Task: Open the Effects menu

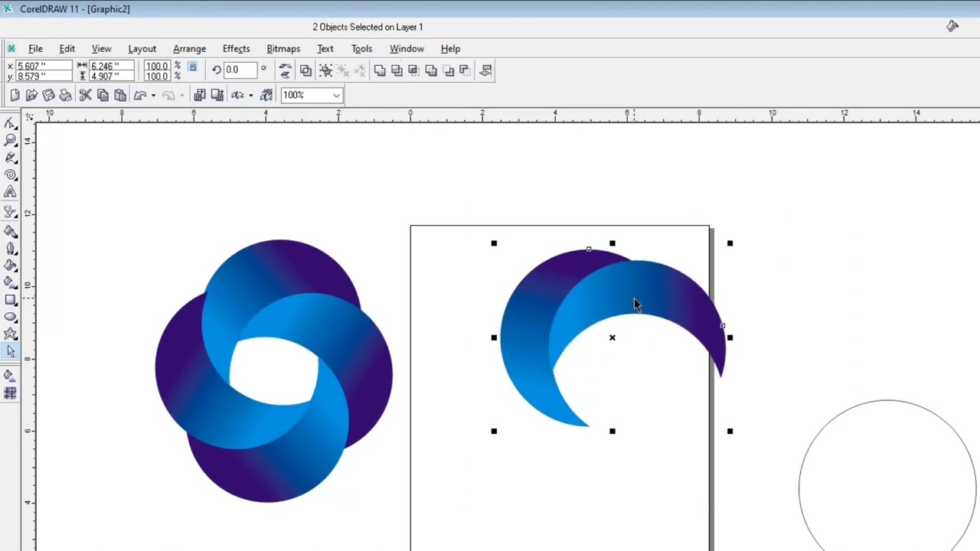Action: pyautogui.click(x=236, y=48)
